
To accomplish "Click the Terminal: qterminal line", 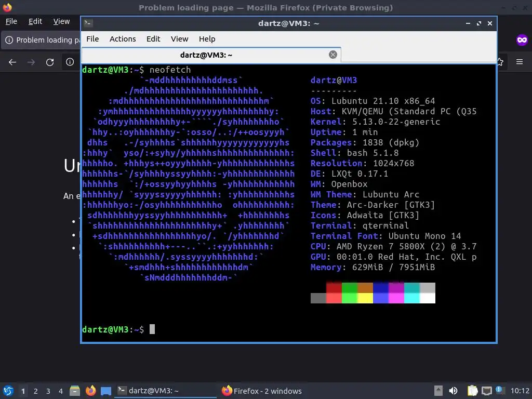I will click(360, 225).
